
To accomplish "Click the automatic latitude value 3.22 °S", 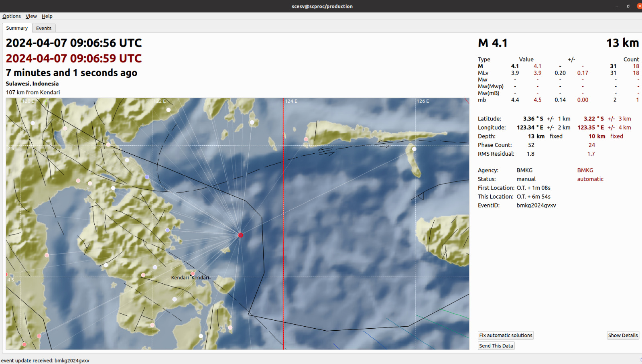I will click(594, 119).
